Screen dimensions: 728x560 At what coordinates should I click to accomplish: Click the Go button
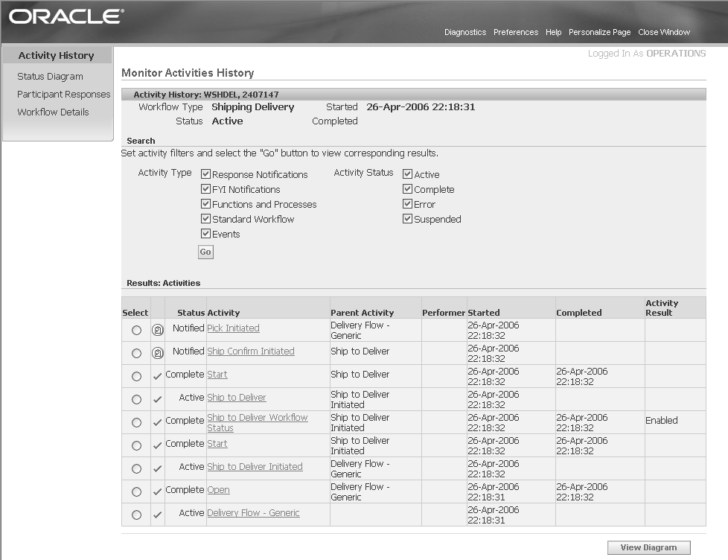click(205, 252)
